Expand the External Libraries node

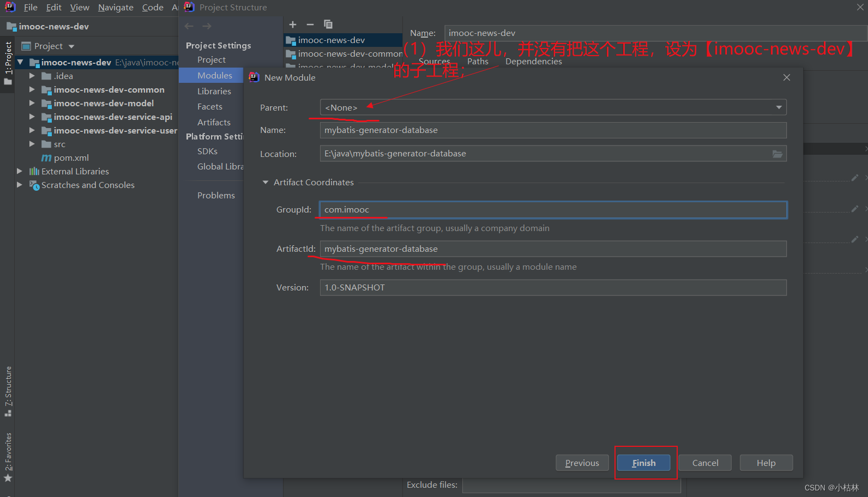click(20, 171)
